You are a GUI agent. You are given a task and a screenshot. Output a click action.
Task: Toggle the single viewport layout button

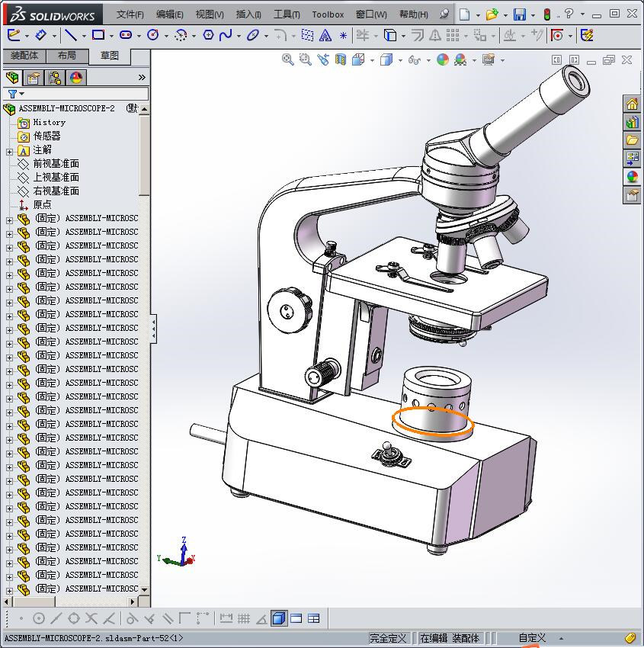point(296,618)
